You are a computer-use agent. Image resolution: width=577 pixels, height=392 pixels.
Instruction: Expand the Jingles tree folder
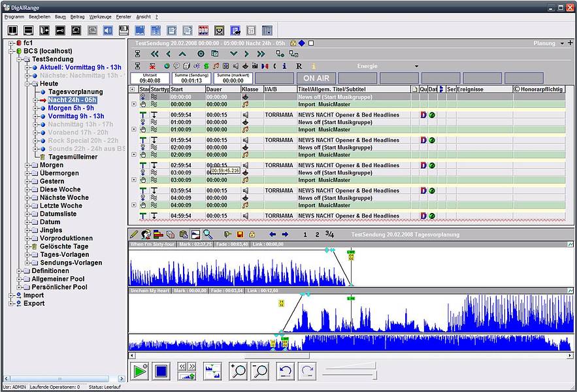pyautogui.click(x=27, y=230)
